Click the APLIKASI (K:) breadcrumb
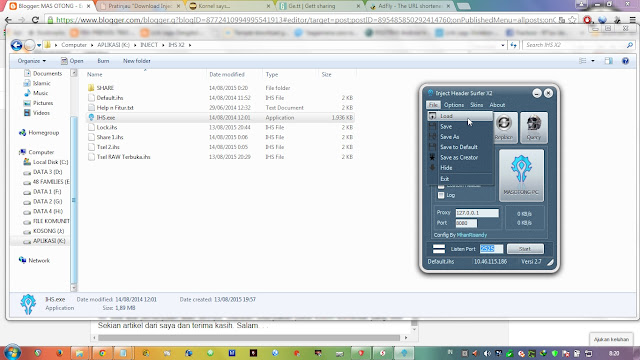Image resolution: width=640 pixels, height=360 pixels. [x=113, y=45]
